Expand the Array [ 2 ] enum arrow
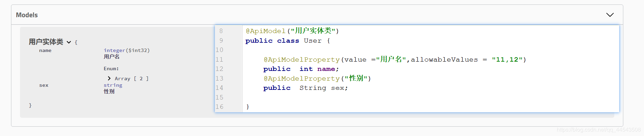 [x=109, y=79]
